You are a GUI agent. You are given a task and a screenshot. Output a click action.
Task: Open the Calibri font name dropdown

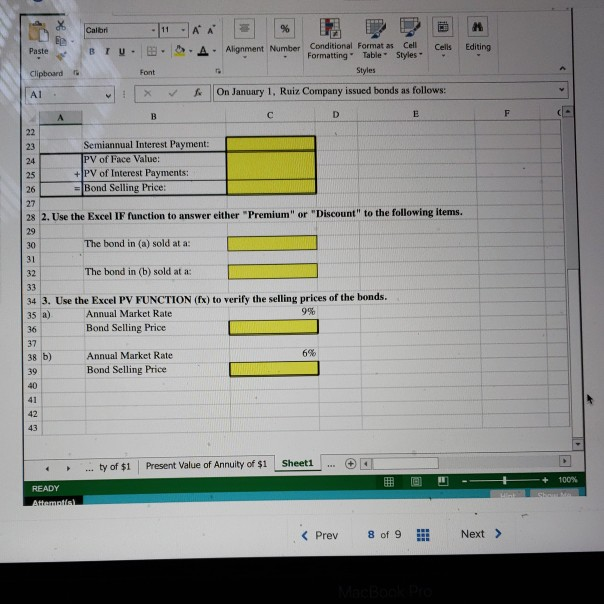tap(153, 30)
